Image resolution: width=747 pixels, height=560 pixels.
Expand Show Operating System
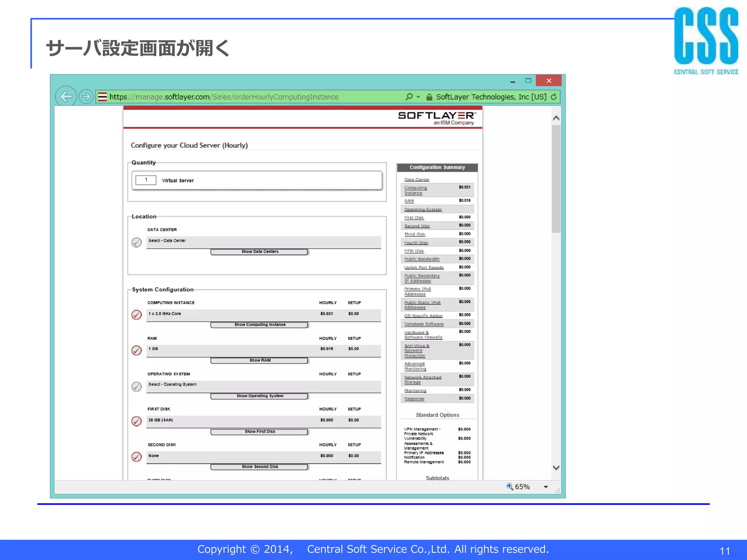(259, 396)
